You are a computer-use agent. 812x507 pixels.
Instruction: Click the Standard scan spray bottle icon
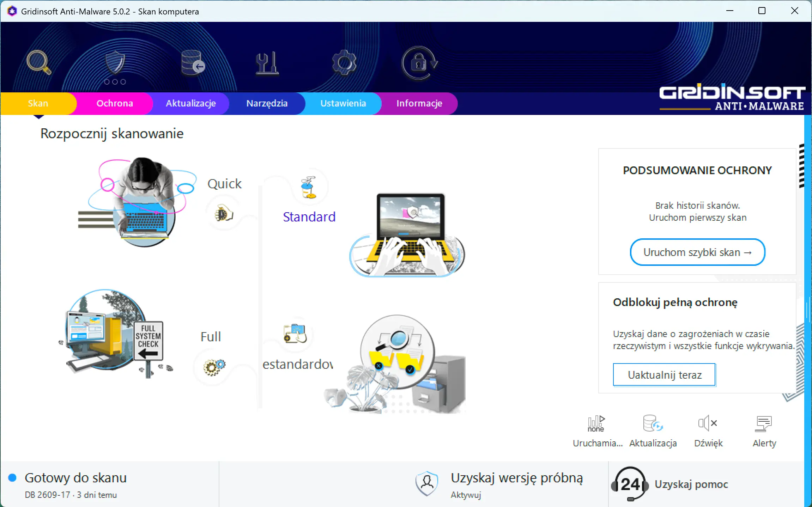click(309, 187)
